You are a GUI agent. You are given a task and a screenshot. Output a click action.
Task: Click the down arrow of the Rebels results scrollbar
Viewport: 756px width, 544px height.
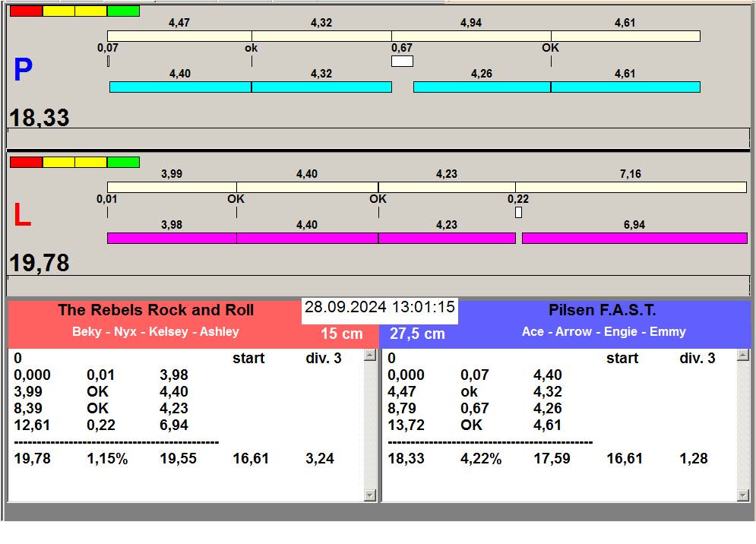[x=370, y=495]
